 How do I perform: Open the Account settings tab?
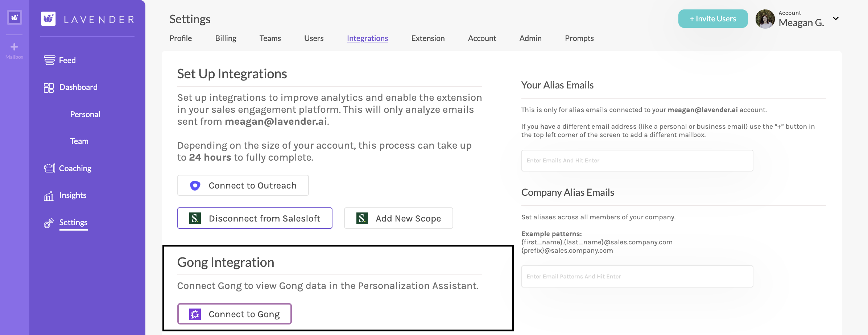pos(482,38)
